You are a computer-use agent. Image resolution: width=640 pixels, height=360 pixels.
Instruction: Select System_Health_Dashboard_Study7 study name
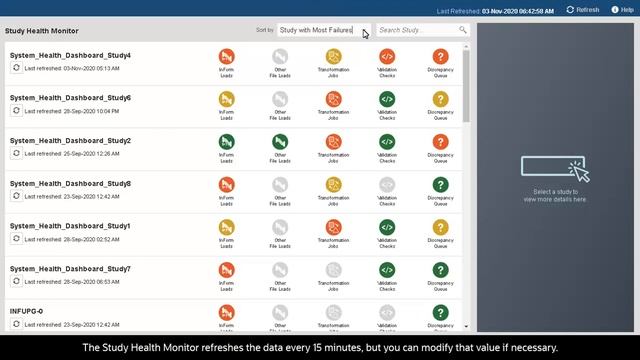point(70,269)
